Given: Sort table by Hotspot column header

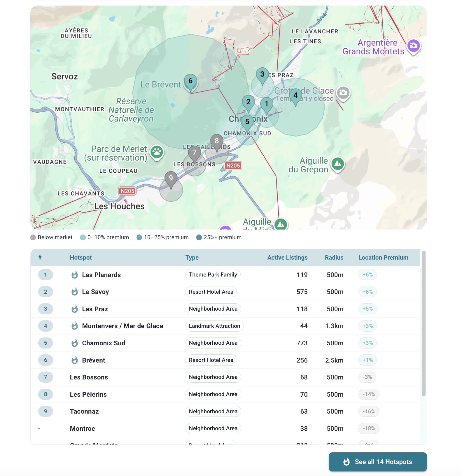Looking at the screenshot, I should pyautogui.click(x=81, y=258).
